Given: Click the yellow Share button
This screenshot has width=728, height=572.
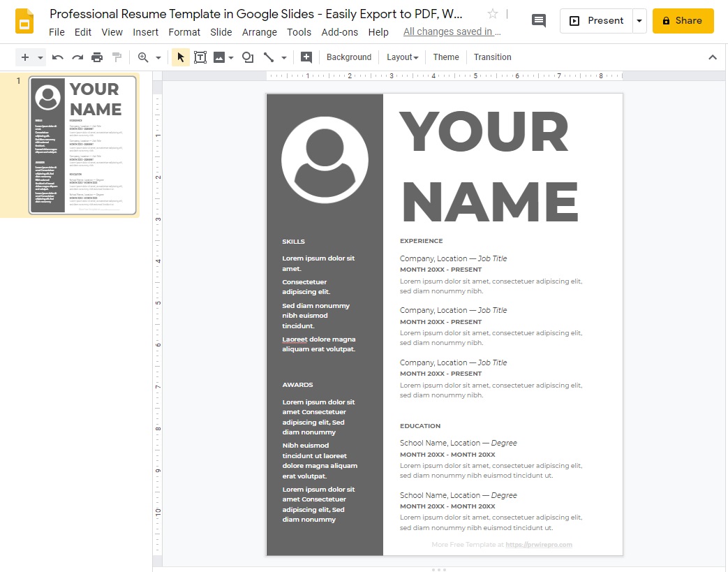Looking at the screenshot, I should [x=683, y=20].
